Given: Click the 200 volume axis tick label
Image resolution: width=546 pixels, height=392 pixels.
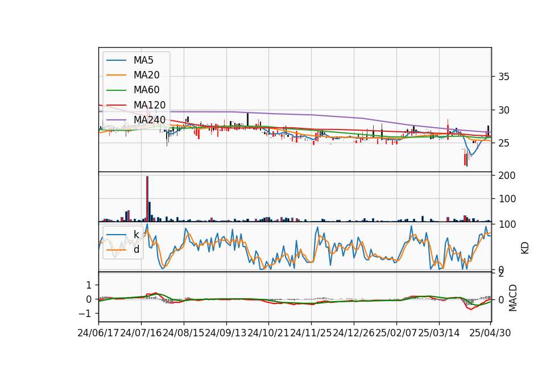Looking at the screenshot, I should (x=507, y=176).
